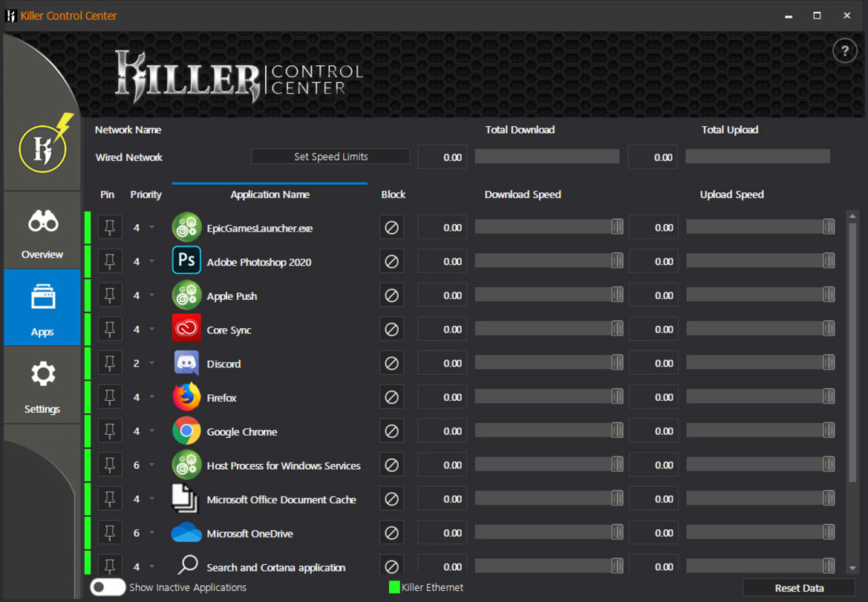Click the Reset Data button
Screen dimensions: 868x602
coord(799,588)
